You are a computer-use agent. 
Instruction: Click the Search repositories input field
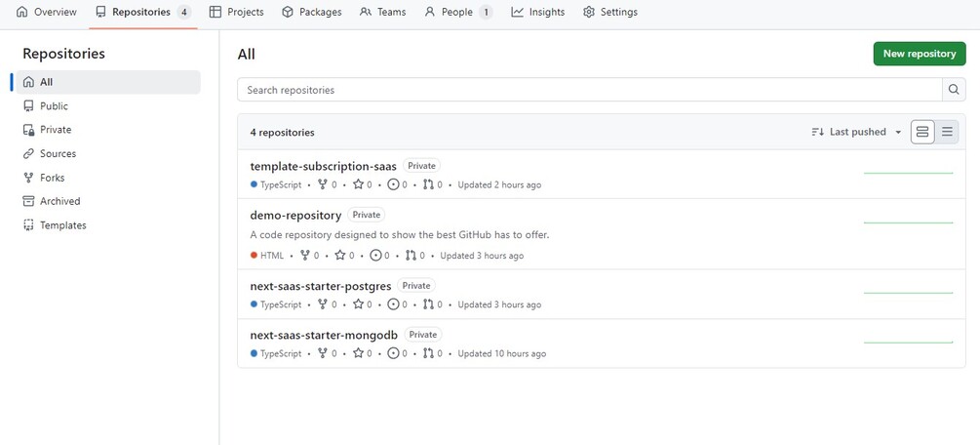point(589,90)
